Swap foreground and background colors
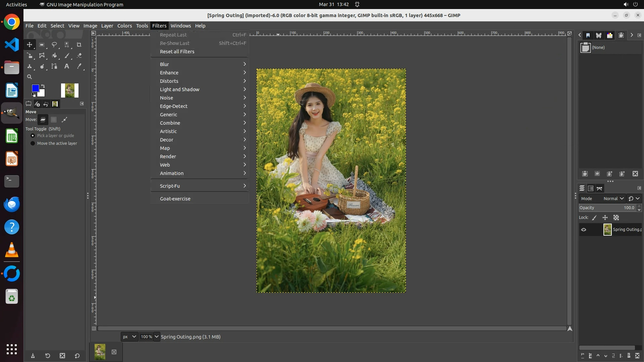 pos(43,86)
